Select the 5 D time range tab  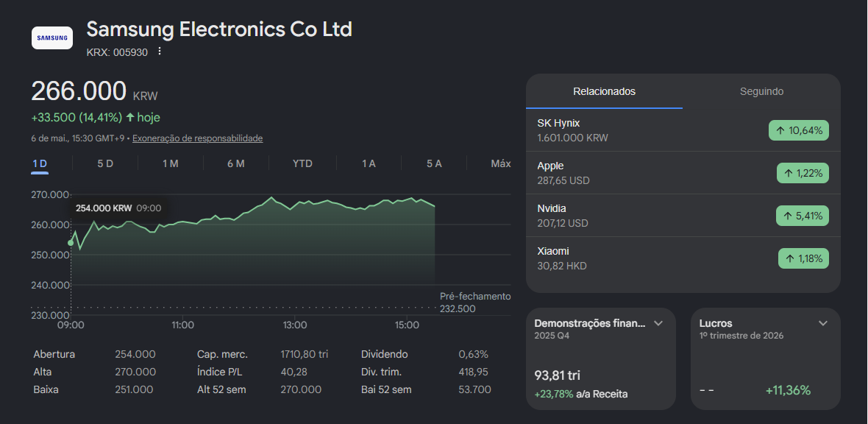click(105, 163)
